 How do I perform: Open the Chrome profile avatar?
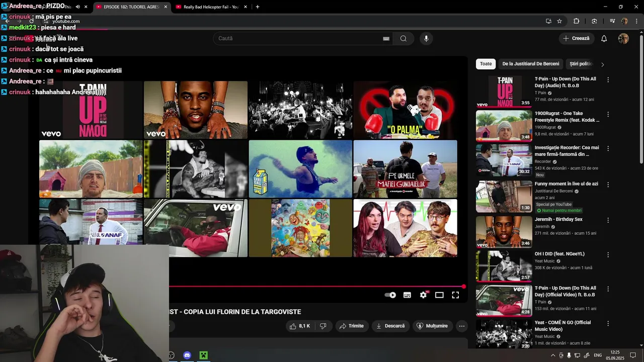click(624, 21)
